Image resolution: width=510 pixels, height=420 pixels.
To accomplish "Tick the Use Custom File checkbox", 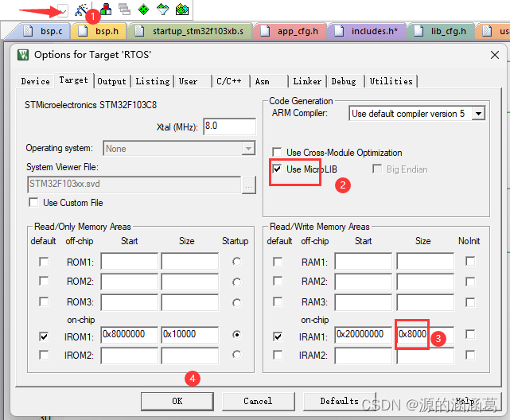I will point(33,202).
